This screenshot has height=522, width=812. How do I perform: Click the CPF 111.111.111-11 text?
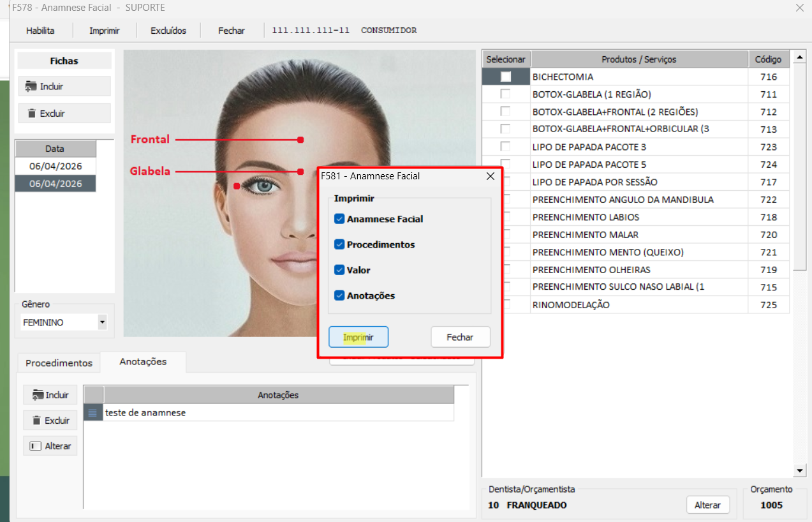click(311, 30)
